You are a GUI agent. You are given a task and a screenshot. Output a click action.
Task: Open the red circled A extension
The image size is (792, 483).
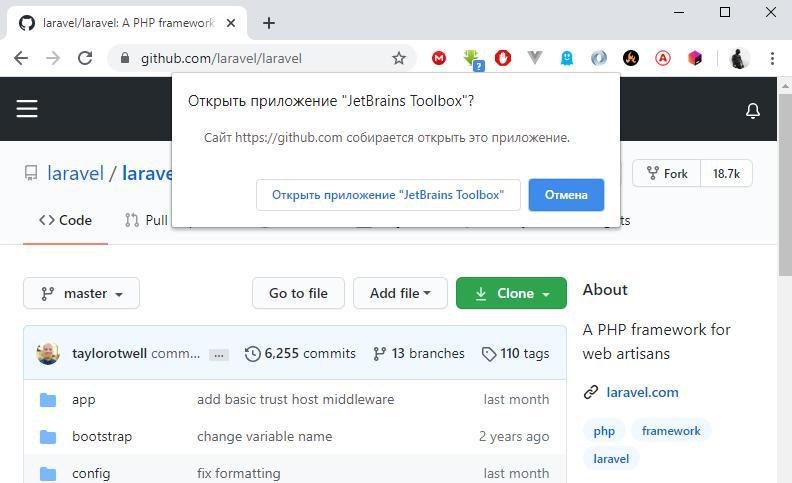coord(663,58)
